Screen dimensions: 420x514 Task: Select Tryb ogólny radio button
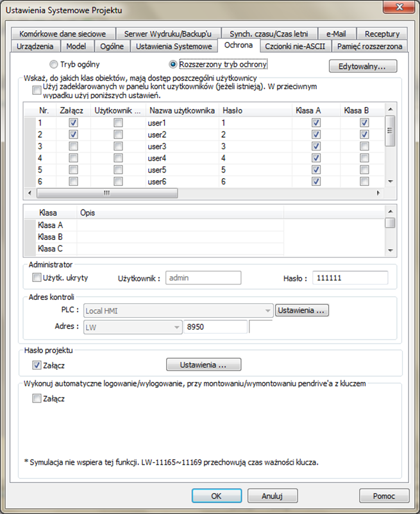[53, 64]
